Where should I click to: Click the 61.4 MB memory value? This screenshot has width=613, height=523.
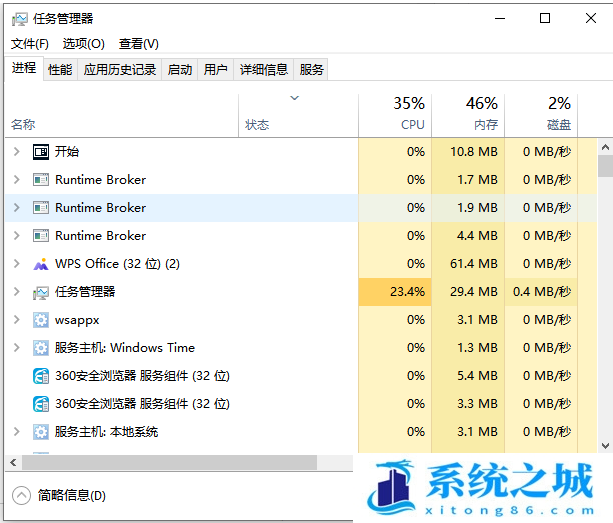point(473,264)
